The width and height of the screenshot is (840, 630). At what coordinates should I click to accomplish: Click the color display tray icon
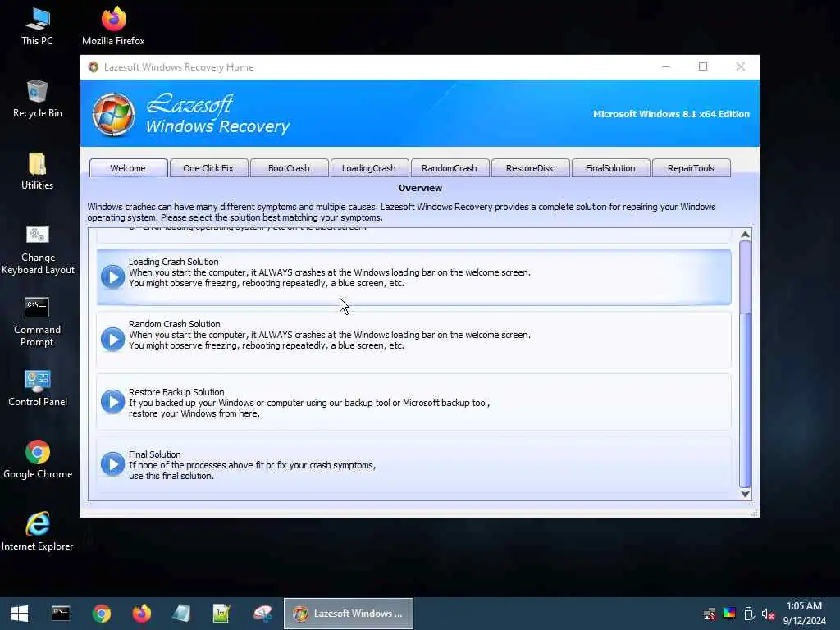click(729, 614)
